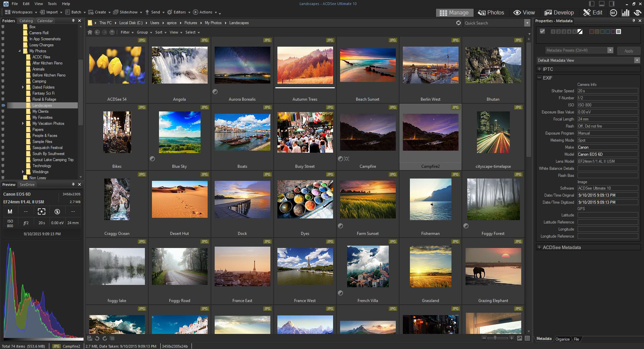Expand the ACDSee Metadata section
Viewport: 644px width, 349px height.
click(539, 247)
